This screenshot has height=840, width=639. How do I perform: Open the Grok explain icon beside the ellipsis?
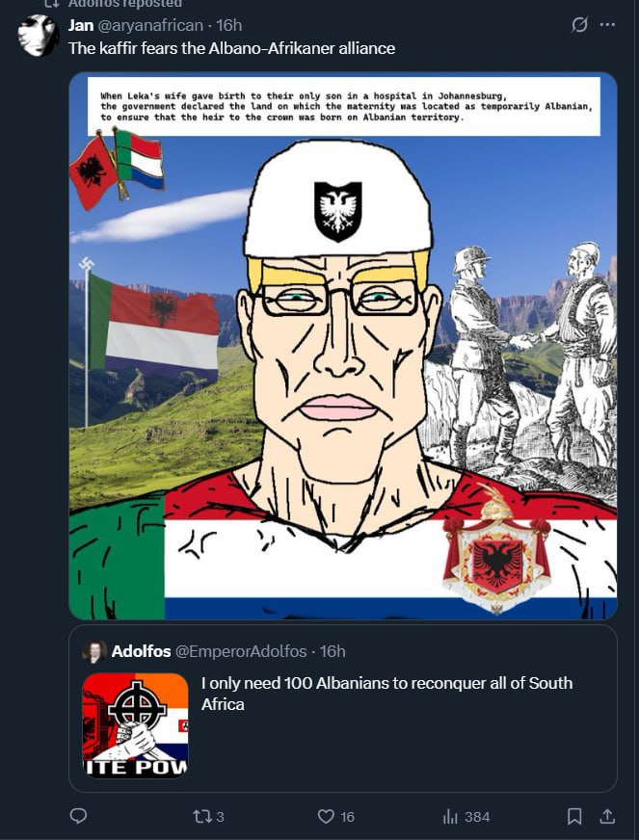tap(579, 25)
